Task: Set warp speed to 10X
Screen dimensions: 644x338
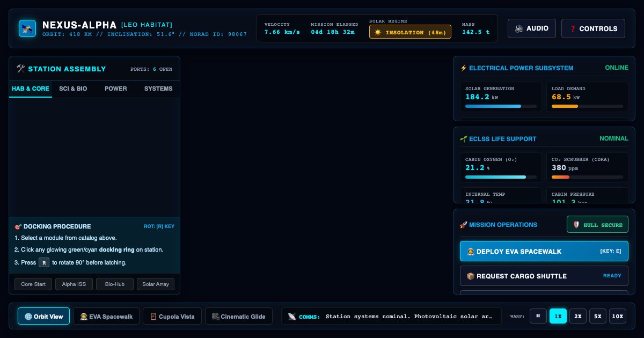Action: coord(618,316)
